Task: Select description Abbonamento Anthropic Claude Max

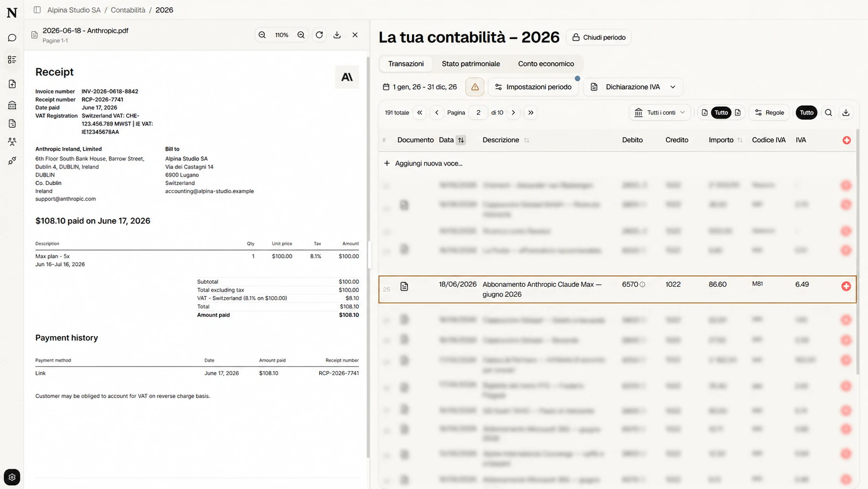Action: [x=542, y=289]
